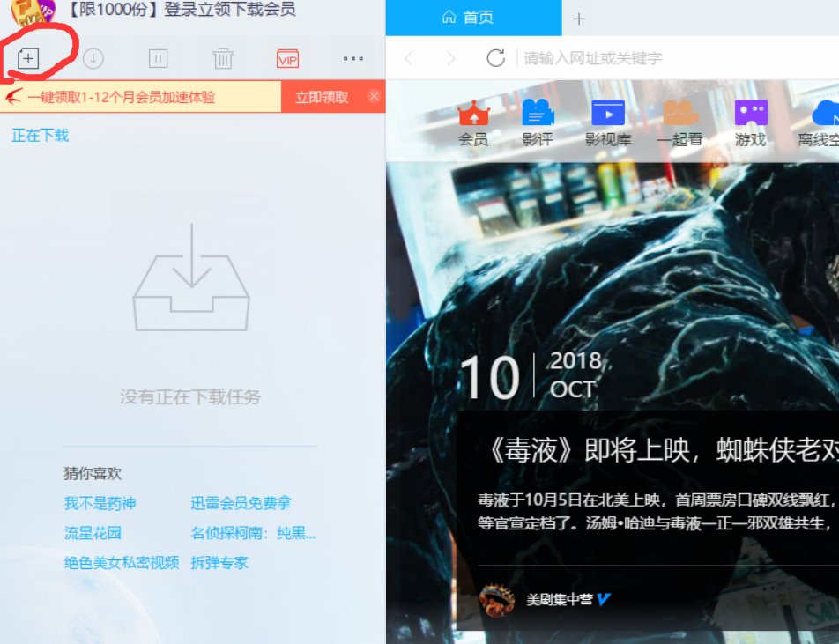
Task: Pause all downloading tasks
Action: click(159, 58)
